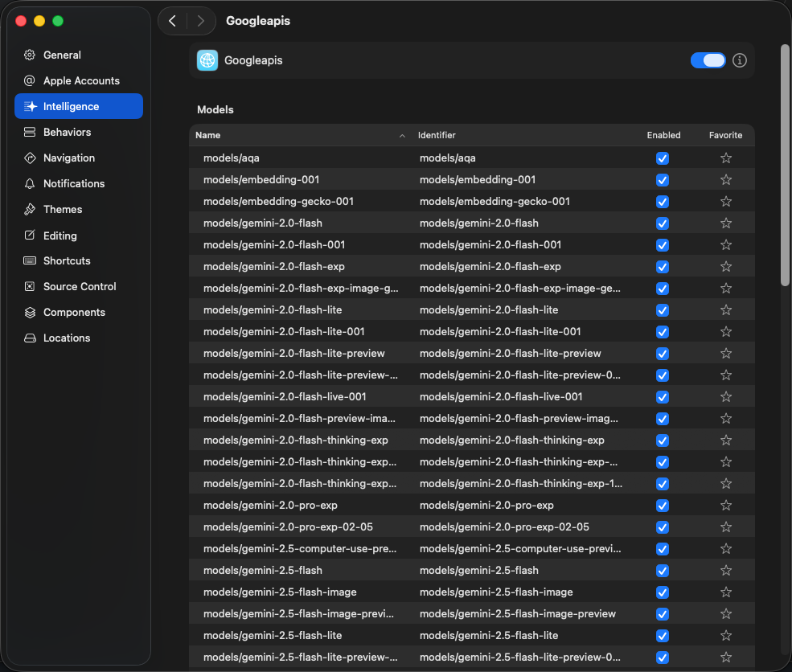792x672 pixels.
Task: Click the back navigation arrow
Action: tap(173, 21)
